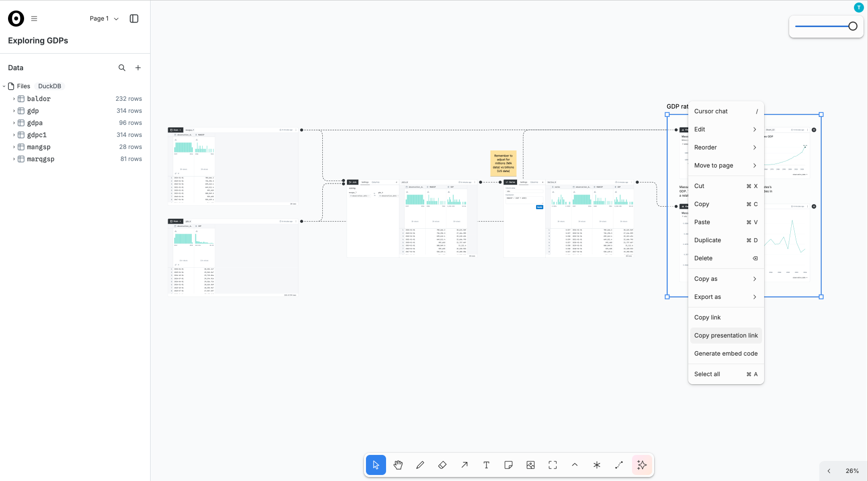Click the slider handle at top right

point(852,26)
